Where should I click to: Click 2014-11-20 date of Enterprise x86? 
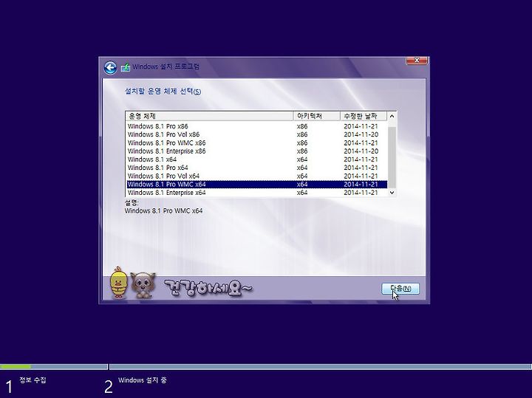pos(361,151)
